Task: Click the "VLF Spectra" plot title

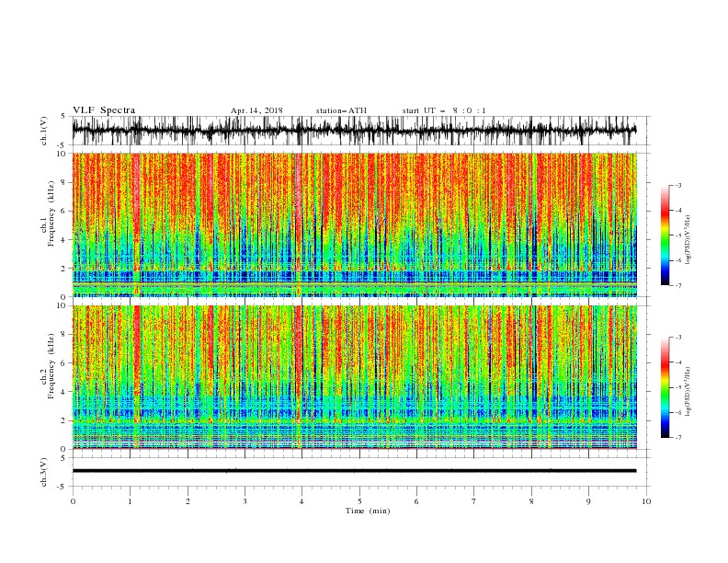Action: point(104,110)
